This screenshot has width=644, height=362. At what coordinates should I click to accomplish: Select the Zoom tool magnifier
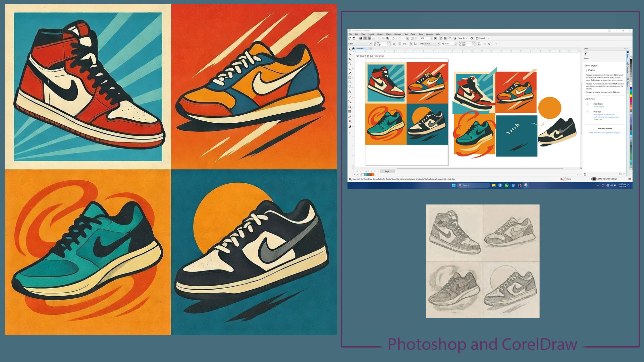pyautogui.click(x=350, y=63)
